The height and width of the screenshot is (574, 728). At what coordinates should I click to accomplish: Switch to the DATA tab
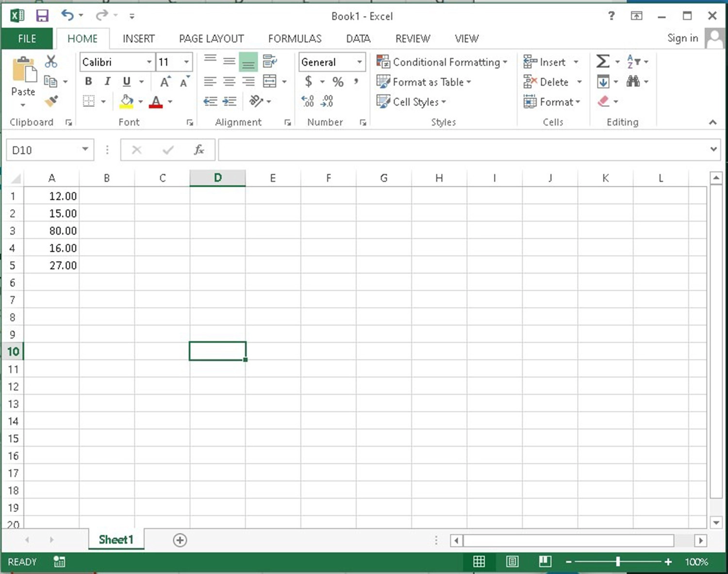click(358, 39)
